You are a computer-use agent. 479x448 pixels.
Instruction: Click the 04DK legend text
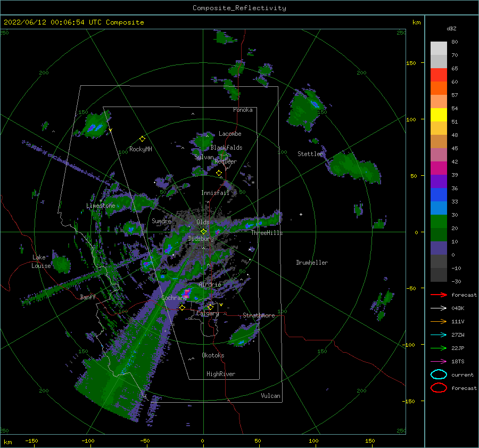[458, 308]
